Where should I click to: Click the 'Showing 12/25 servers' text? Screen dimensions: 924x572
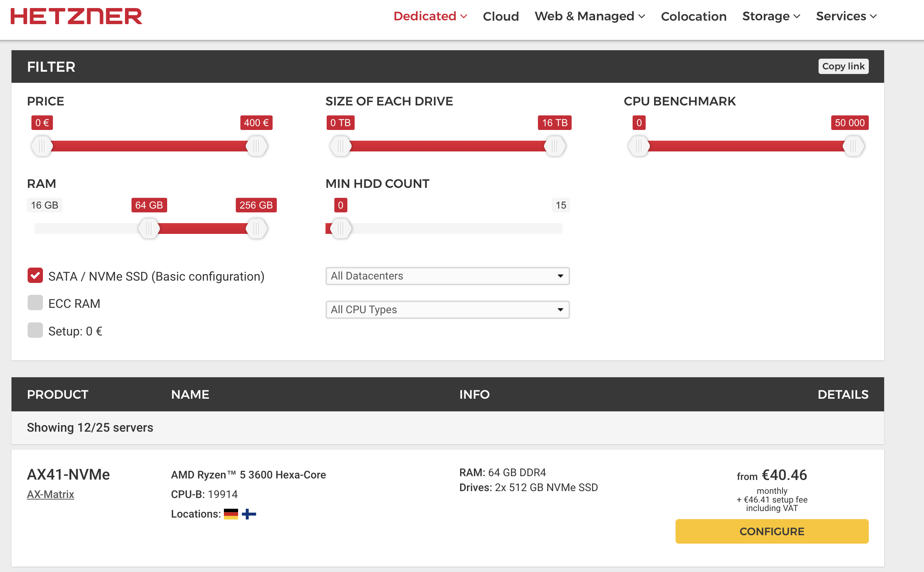90,427
